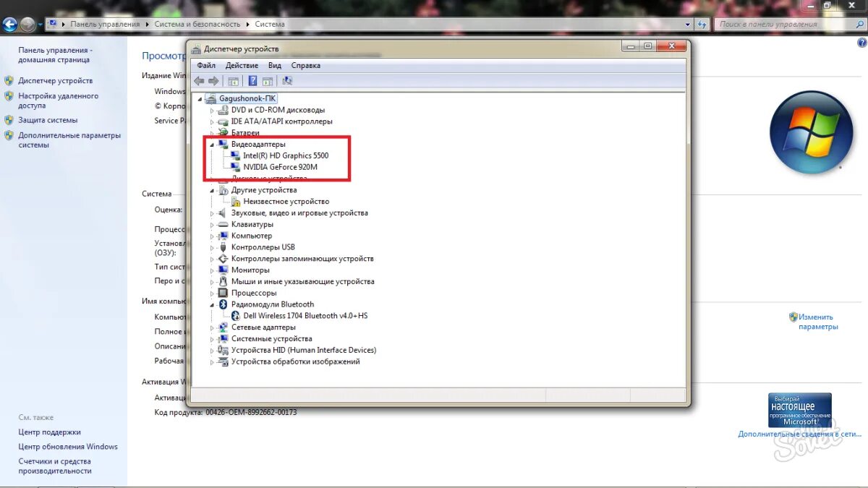868x488 pixels.
Task: Click the show/hide console tree toolbar icon
Action: [x=233, y=81]
